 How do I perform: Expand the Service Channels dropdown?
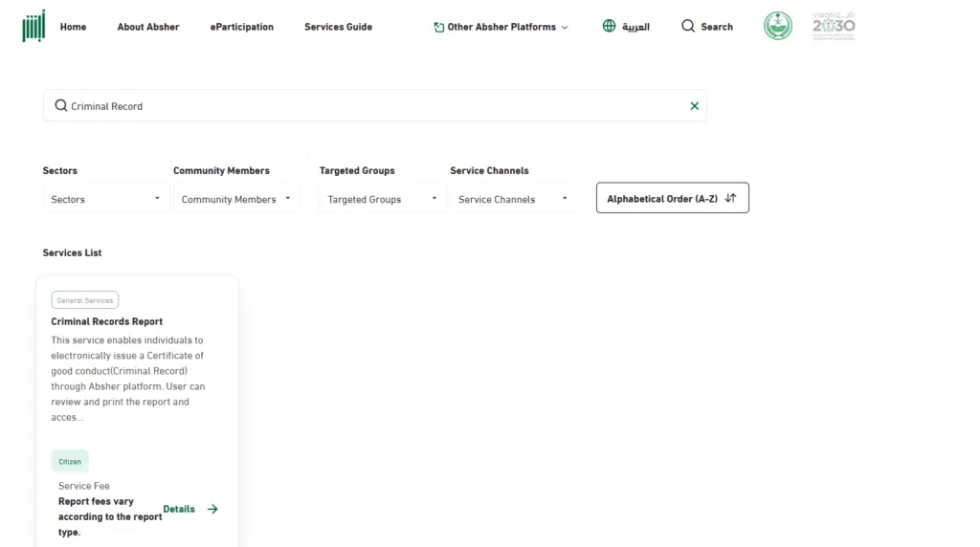click(x=512, y=199)
